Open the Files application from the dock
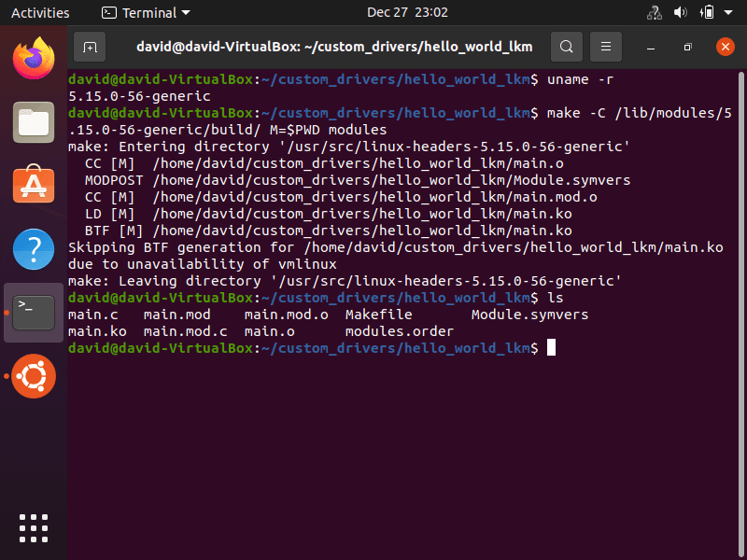Image resolution: width=747 pixels, height=560 pixels. point(33,122)
